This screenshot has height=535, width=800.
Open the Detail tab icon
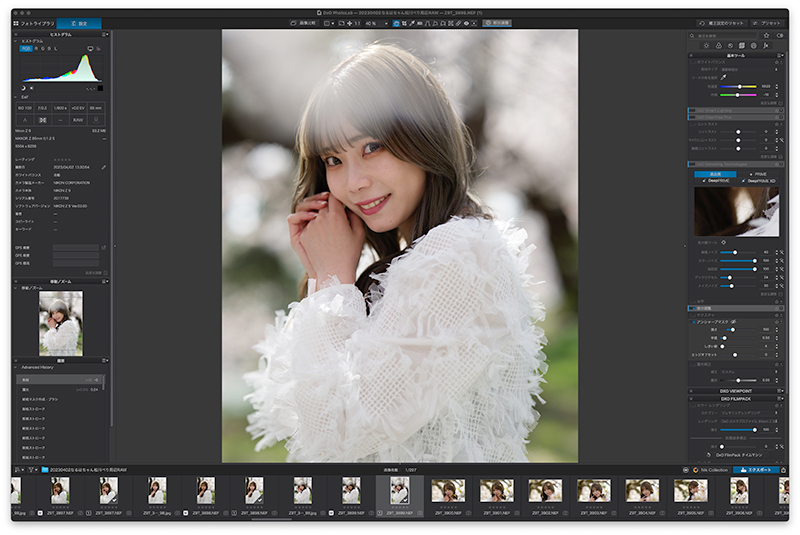[730, 45]
